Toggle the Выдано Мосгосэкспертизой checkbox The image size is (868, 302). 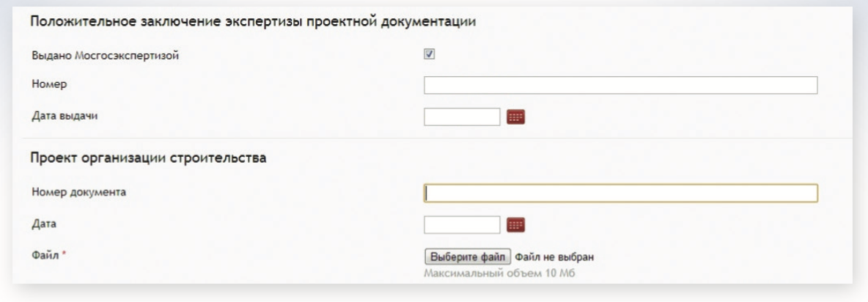[x=429, y=54]
